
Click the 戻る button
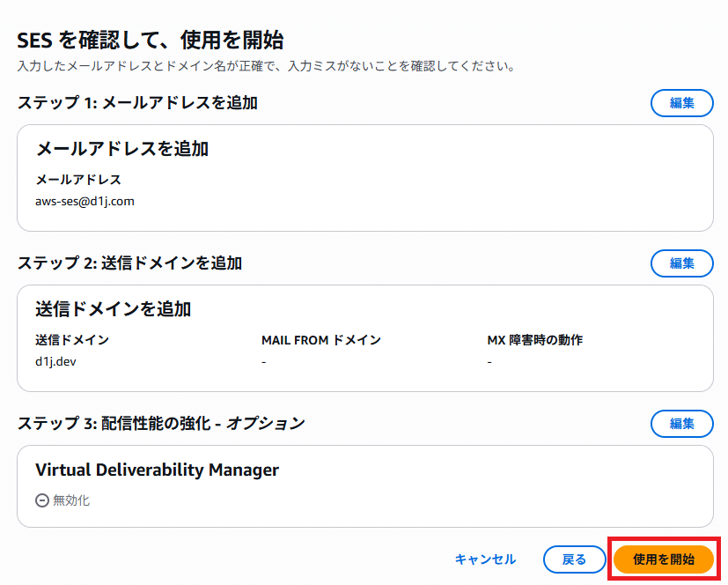pos(574,559)
